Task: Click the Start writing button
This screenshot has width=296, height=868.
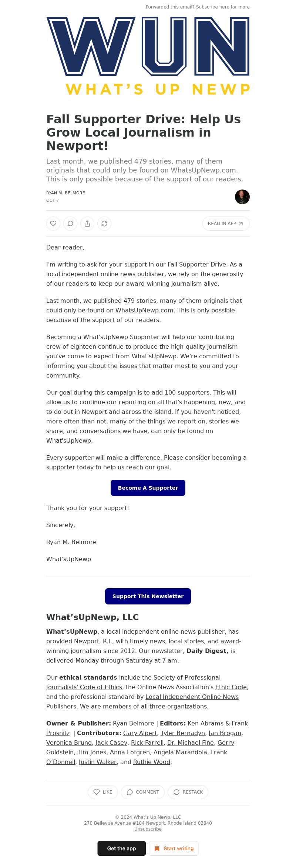Action: 174,848
